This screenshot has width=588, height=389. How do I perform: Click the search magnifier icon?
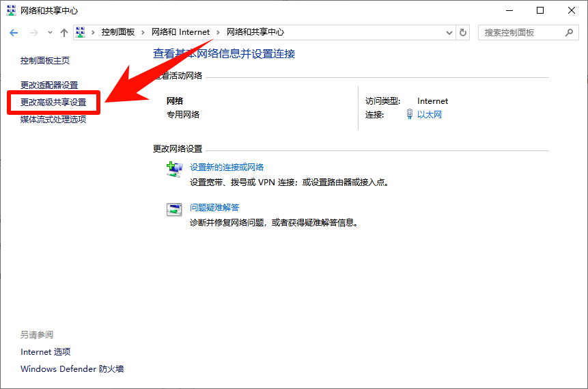[569, 33]
